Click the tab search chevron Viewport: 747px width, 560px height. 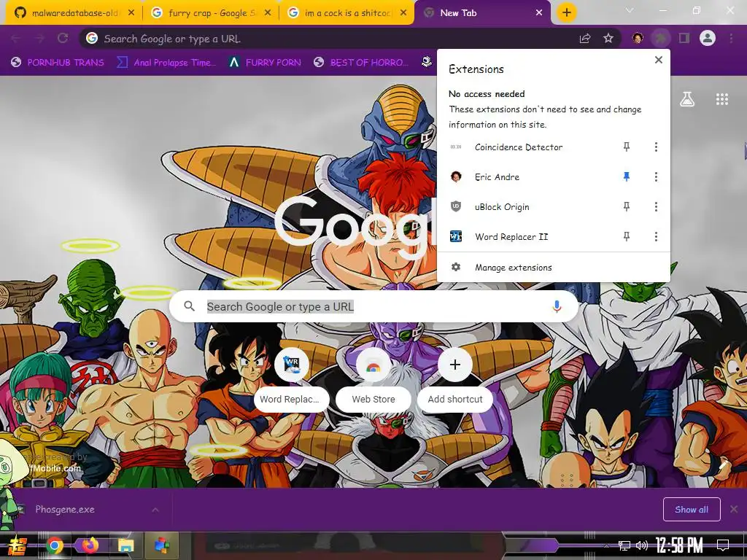point(630,10)
